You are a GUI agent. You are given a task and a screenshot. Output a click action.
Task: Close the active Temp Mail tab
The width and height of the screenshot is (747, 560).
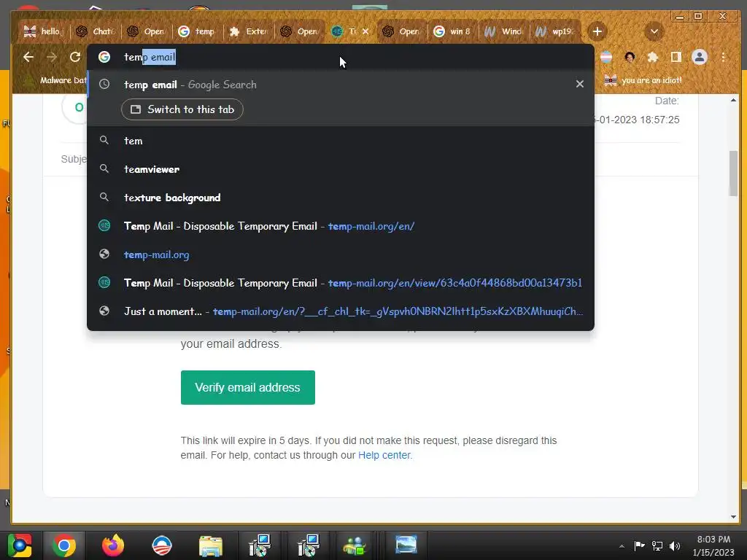coord(365,31)
